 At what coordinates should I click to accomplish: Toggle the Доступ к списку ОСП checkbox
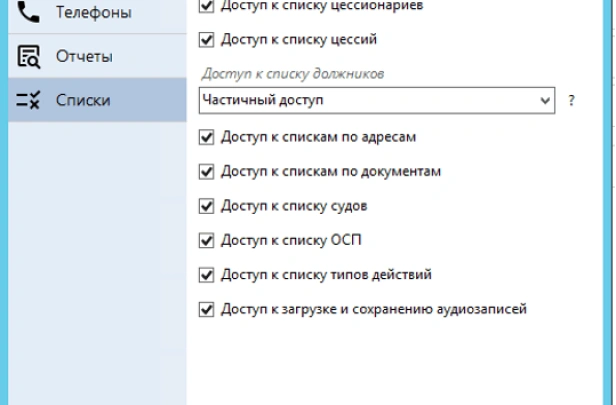(x=207, y=240)
